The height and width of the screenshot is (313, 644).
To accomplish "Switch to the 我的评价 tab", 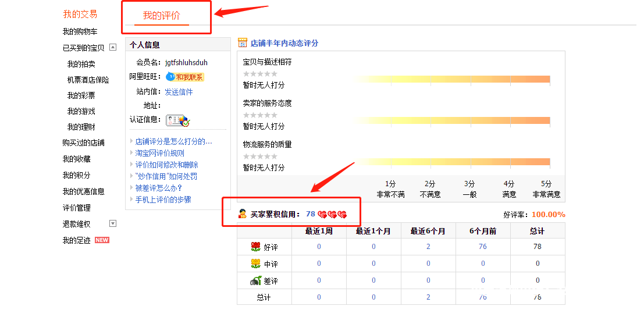I will coord(162,16).
